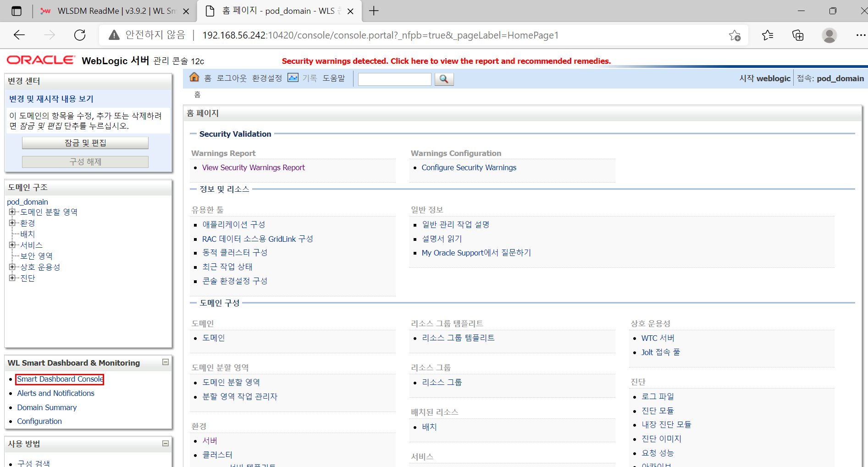This screenshot has height=467, width=868.
Task: Go back with browser back arrow
Action: coord(19,35)
